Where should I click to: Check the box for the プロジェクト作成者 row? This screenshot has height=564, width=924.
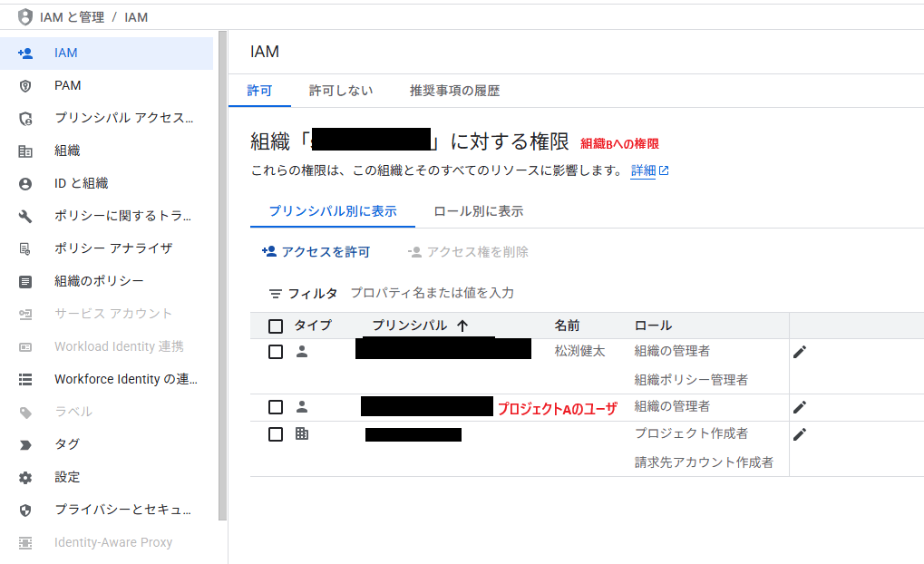point(275,434)
